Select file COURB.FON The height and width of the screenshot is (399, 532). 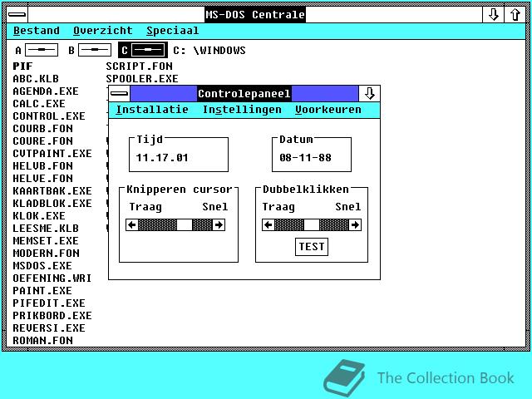[x=42, y=129]
